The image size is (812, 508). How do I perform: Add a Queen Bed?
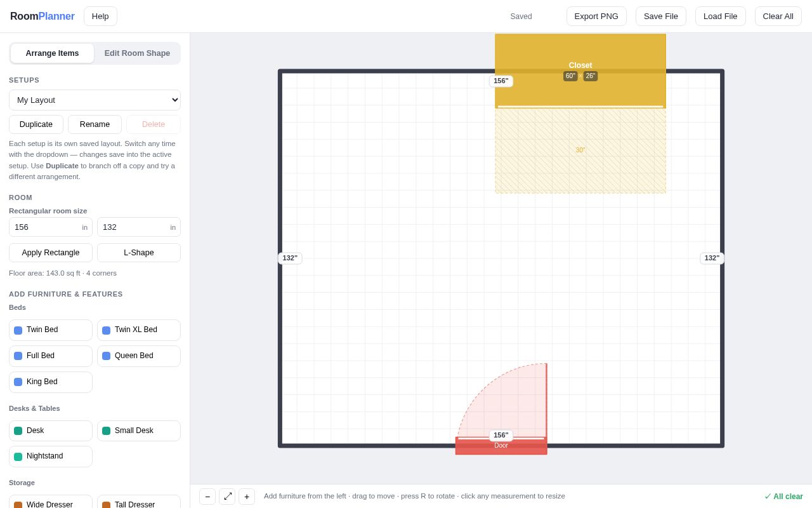point(139,356)
